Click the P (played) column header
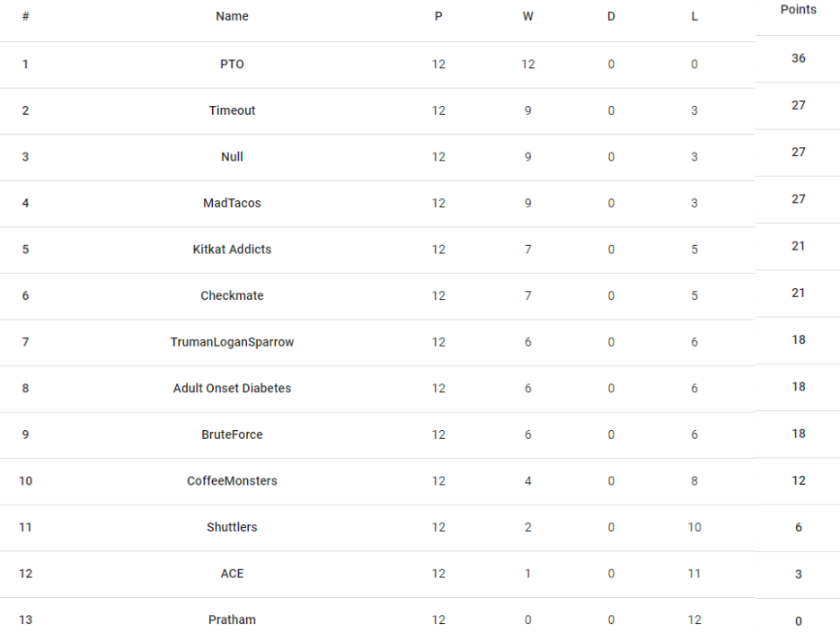 pyautogui.click(x=438, y=16)
